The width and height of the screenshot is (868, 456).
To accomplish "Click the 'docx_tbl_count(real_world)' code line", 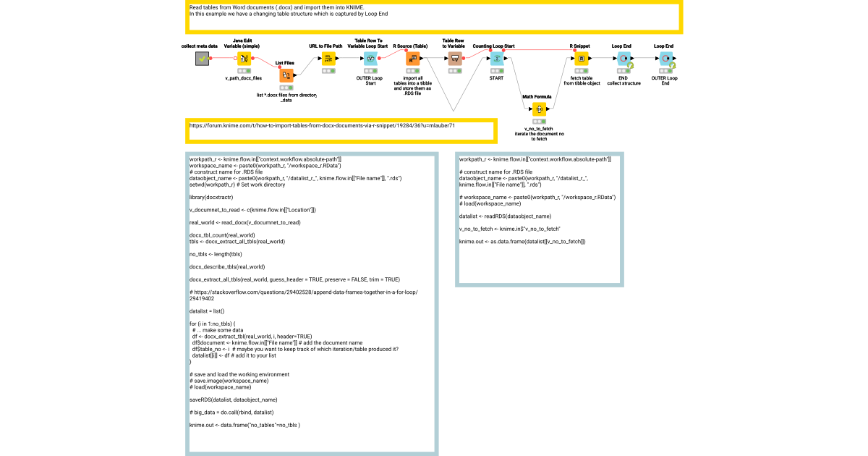I will [222, 235].
